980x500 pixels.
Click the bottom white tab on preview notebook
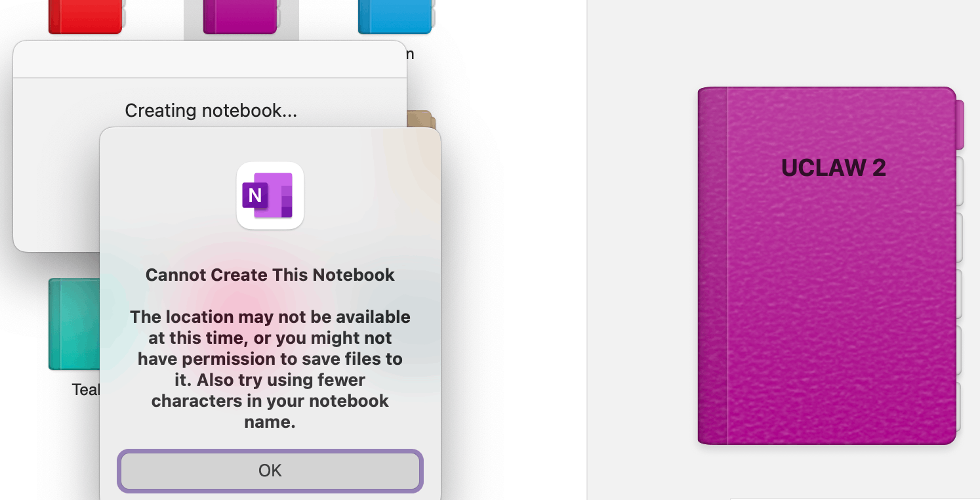click(x=960, y=407)
